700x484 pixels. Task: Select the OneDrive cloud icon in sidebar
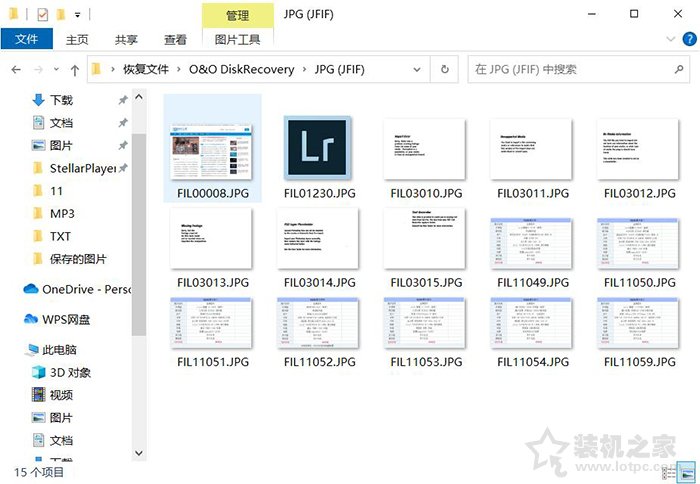[30, 289]
